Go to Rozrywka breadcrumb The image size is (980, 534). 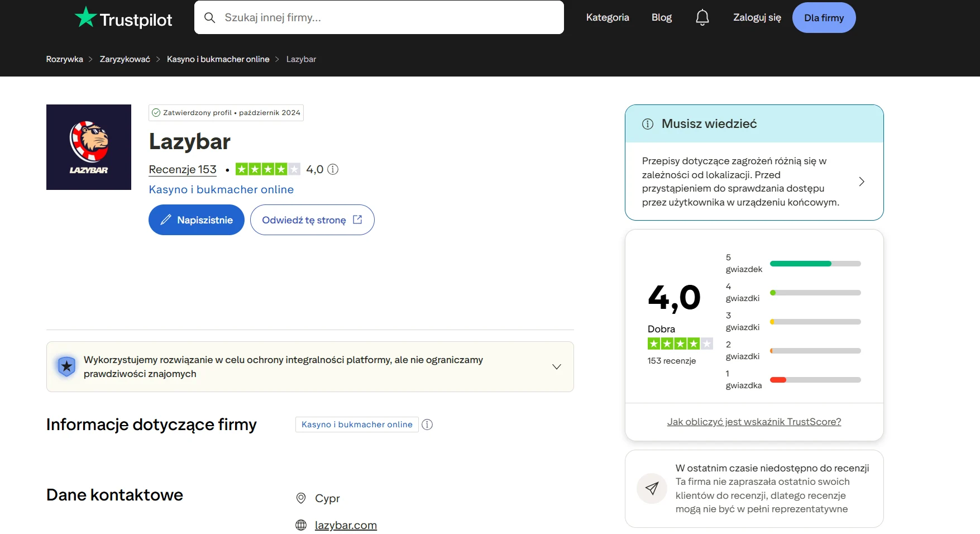[65, 59]
